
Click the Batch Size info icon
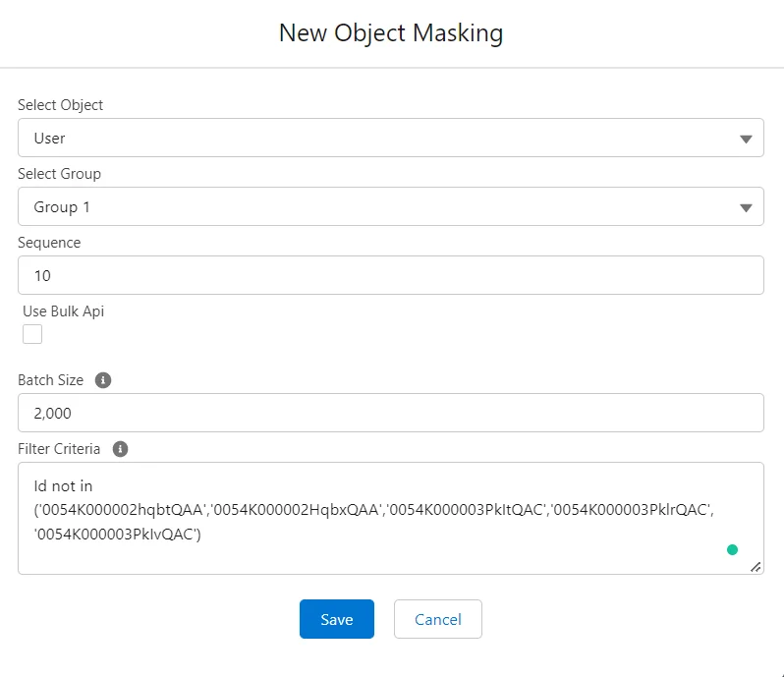coord(103,380)
